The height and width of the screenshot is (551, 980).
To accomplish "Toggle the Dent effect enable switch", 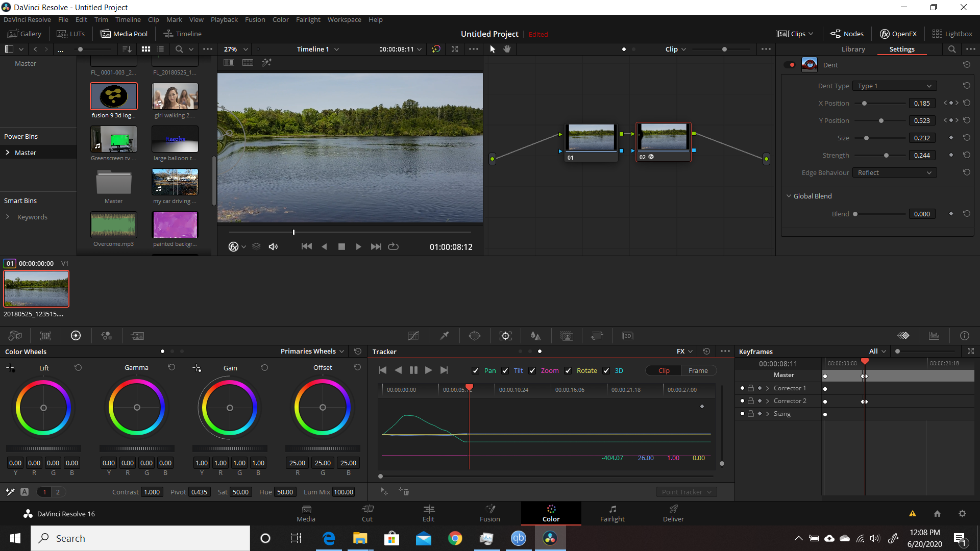I will coord(790,65).
